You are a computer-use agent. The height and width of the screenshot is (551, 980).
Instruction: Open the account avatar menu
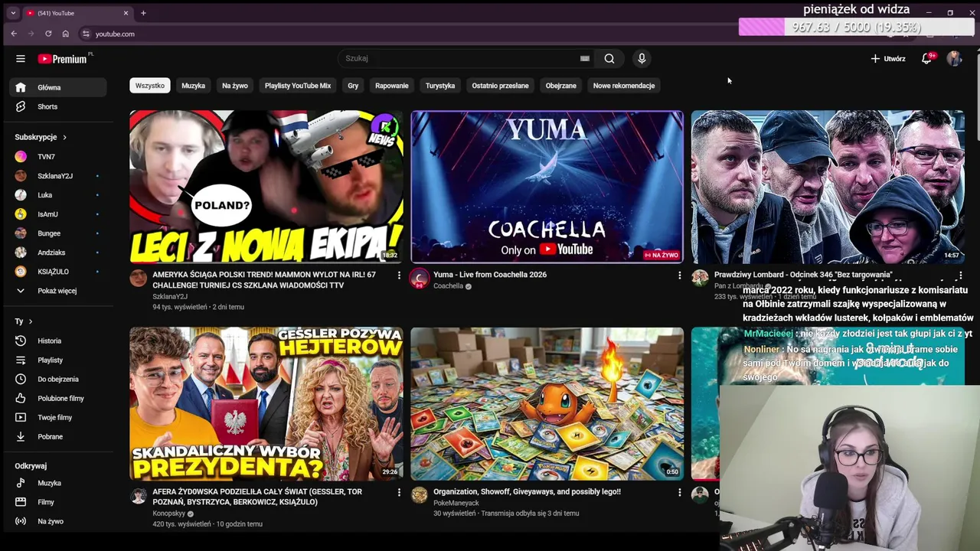[x=954, y=58]
